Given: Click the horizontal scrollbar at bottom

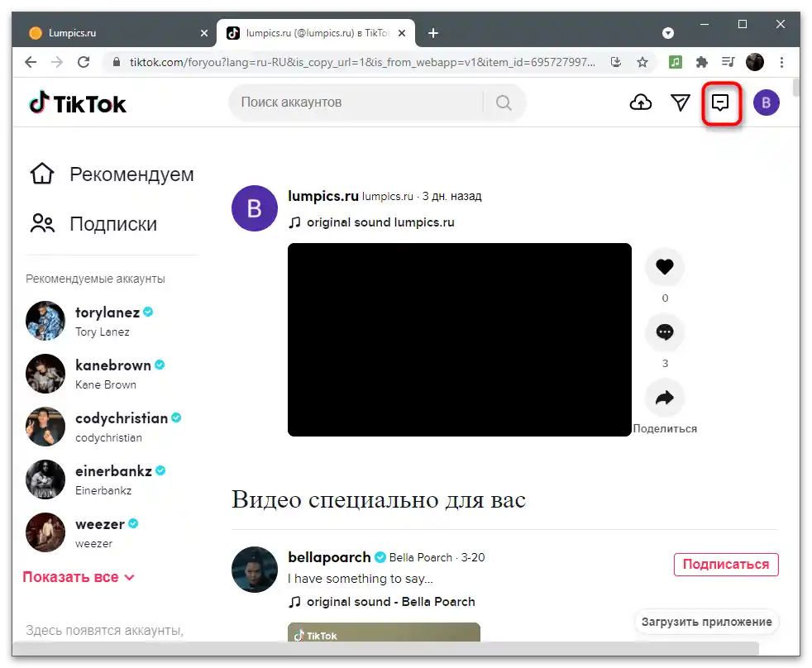Looking at the screenshot, I should click(x=386, y=648).
